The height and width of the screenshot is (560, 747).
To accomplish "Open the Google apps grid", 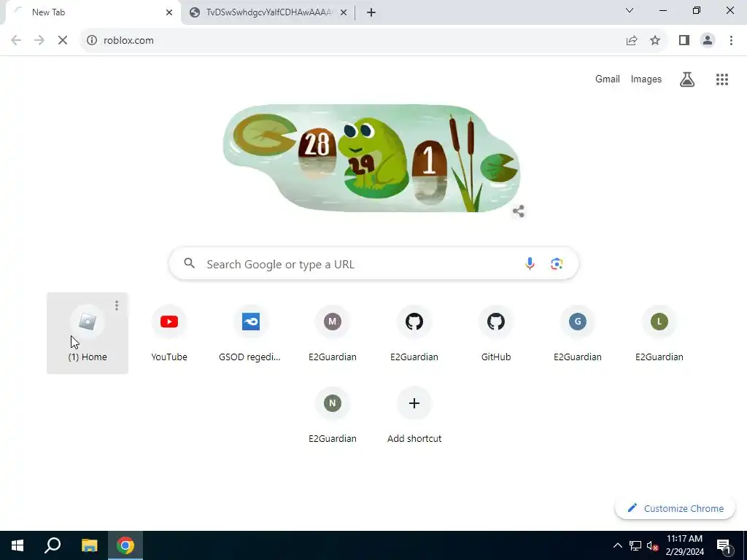I will [721, 79].
